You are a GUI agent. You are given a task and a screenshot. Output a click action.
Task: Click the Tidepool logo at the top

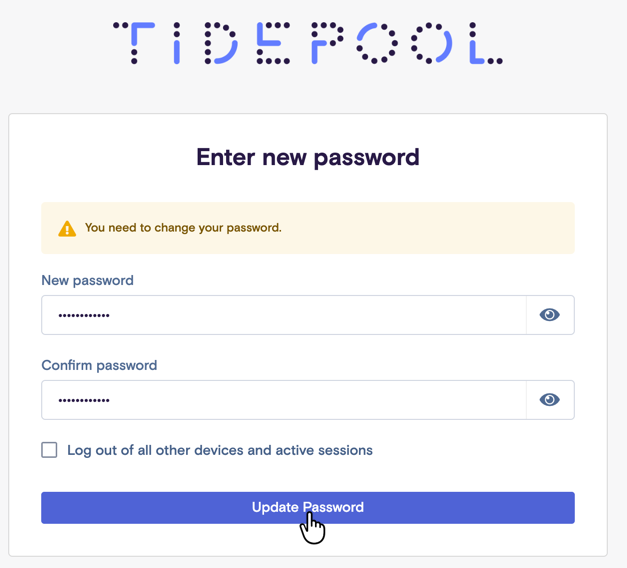click(308, 43)
